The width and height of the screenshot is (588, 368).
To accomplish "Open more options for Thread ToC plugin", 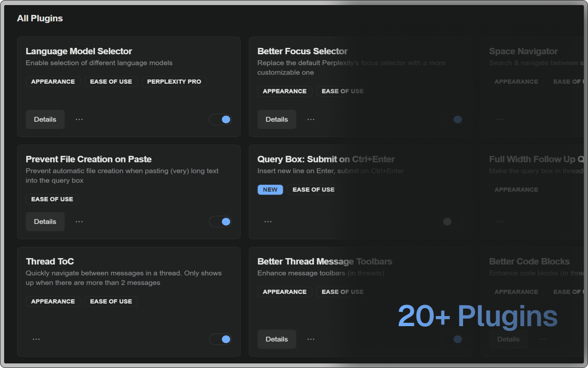I will tap(36, 339).
